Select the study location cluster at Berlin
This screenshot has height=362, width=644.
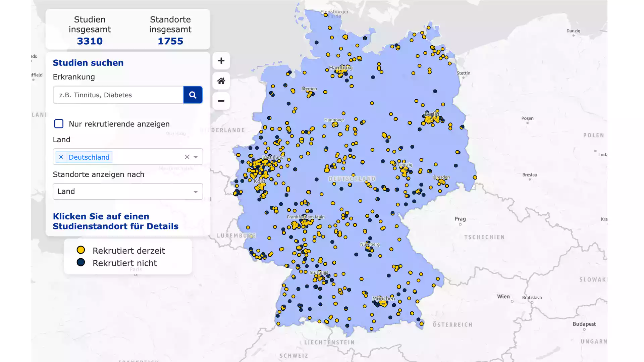[x=431, y=119]
